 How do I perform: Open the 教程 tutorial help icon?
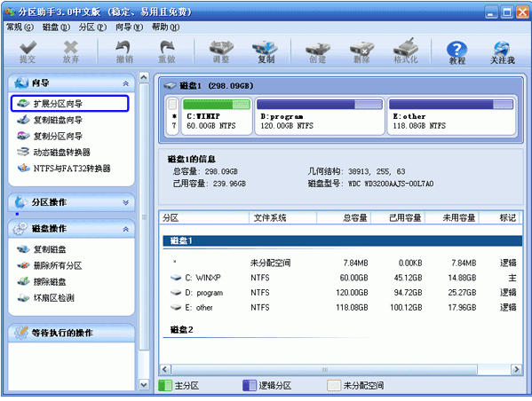[457, 52]
